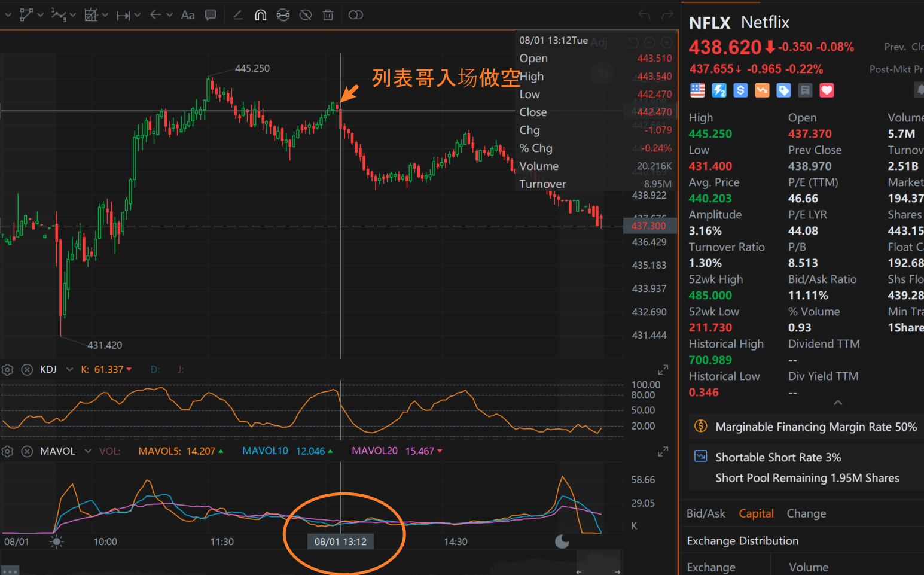
Task: Click the Historical High value 700.989
Action: coord(710,360)
